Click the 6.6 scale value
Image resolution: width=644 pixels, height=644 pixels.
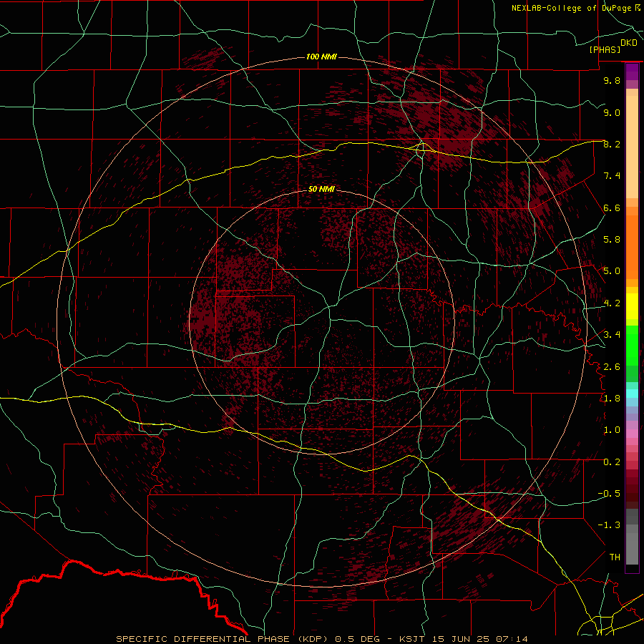[x=612, y=208]
